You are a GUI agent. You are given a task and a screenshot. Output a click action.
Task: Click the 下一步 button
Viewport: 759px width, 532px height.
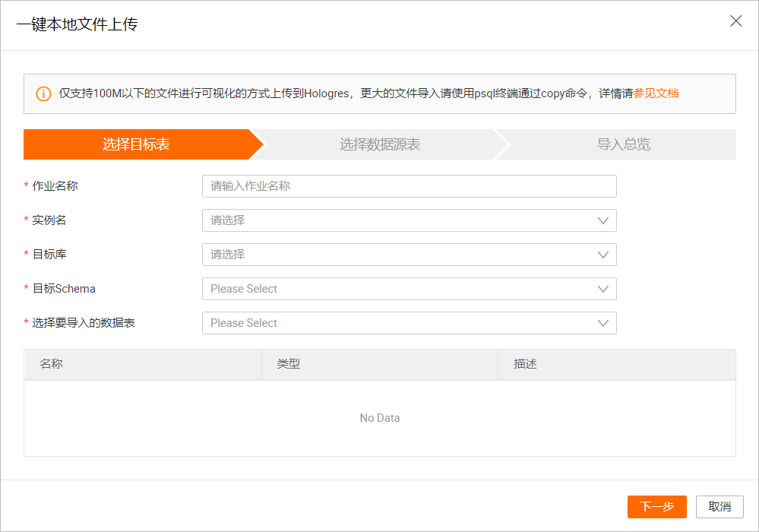click(x=657, y=507)
